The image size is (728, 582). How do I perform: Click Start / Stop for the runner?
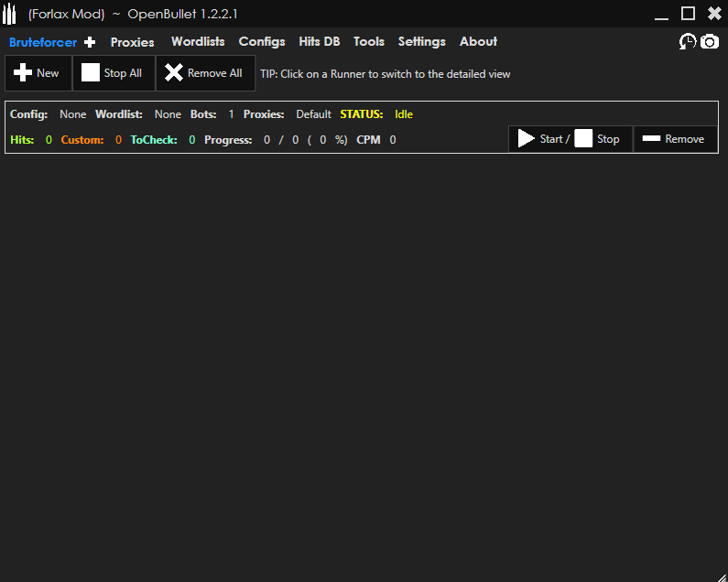570,139
